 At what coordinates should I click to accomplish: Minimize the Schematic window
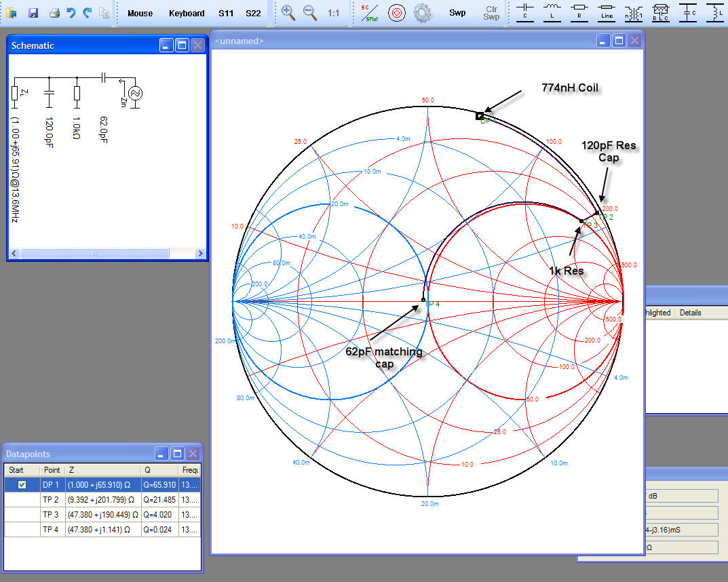tap(166, 45)
